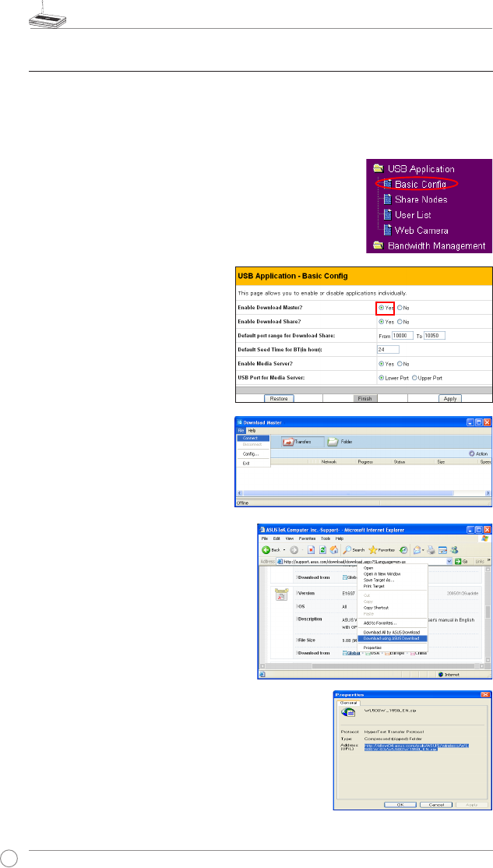The height and width of the screenshot is (868, 493).
Task: Click Cancel in the Properties dialog
Action: (436, 804)
